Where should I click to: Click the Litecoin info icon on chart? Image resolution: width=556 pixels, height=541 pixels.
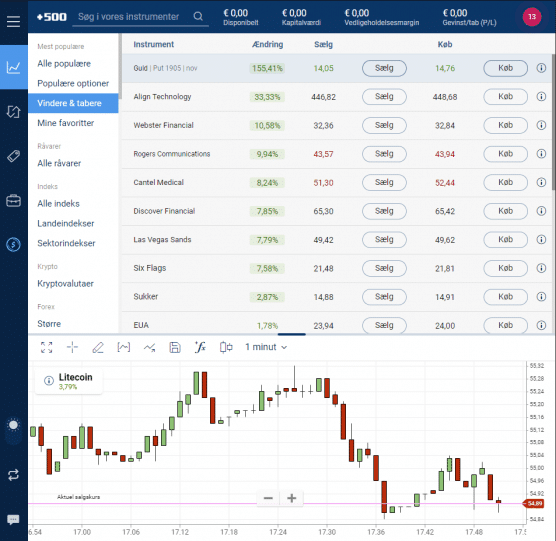(x=49, y=380)
